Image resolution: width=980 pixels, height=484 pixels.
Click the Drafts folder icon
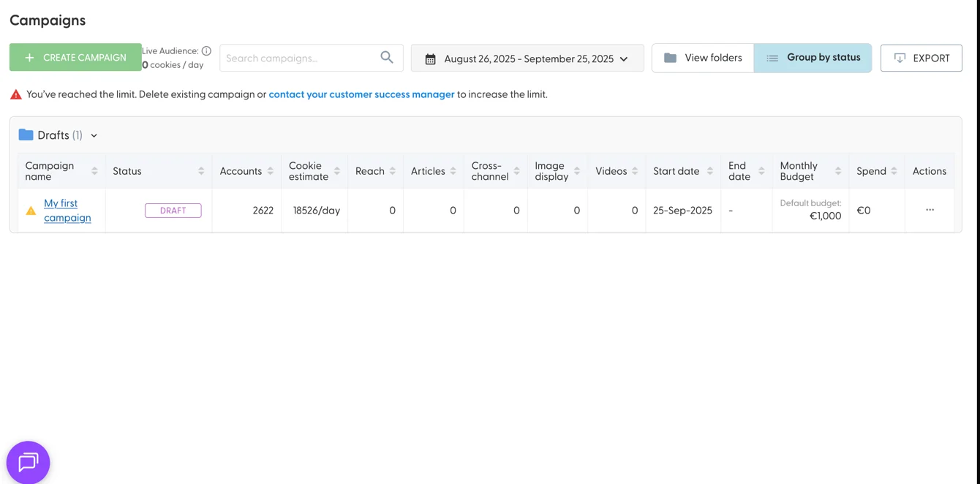click(x=26, y=135)
